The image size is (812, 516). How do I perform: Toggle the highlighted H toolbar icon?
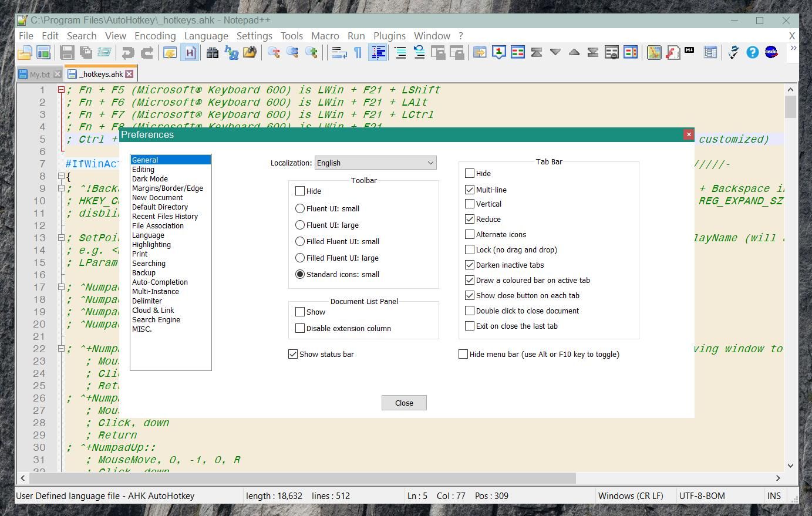coord(189,53)
